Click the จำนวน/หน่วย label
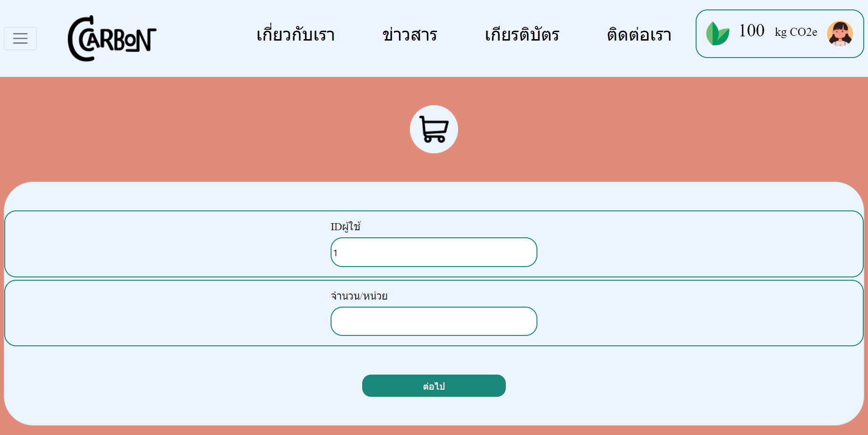Viewport: 868px width, 435px height. click(359, 296)
